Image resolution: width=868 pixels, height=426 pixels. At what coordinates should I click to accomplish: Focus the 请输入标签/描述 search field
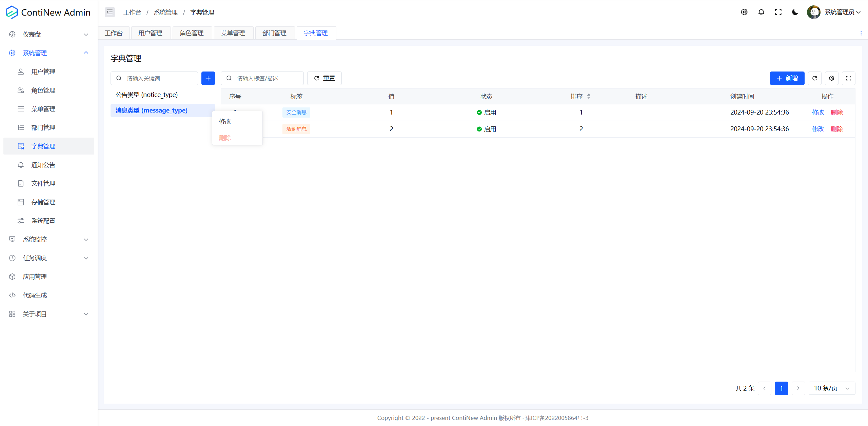tap(266, 78)
